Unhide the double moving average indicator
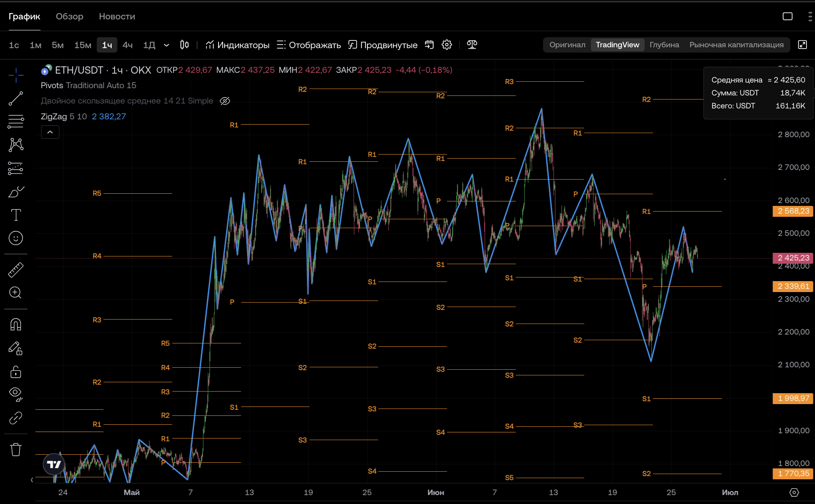Viewport: 815px width, 504px height. (225, 101)
